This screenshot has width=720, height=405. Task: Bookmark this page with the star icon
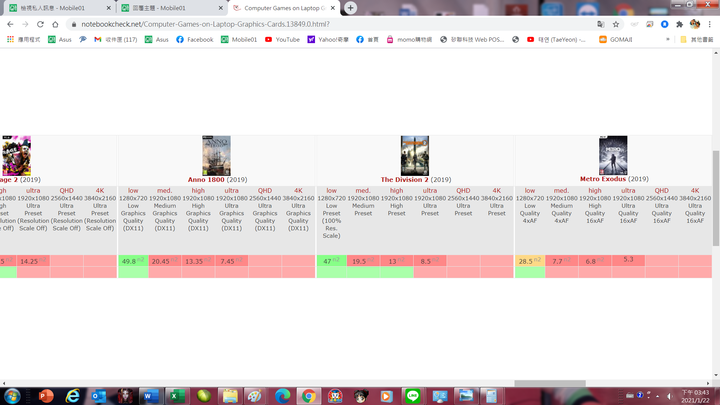click(616, 24)
